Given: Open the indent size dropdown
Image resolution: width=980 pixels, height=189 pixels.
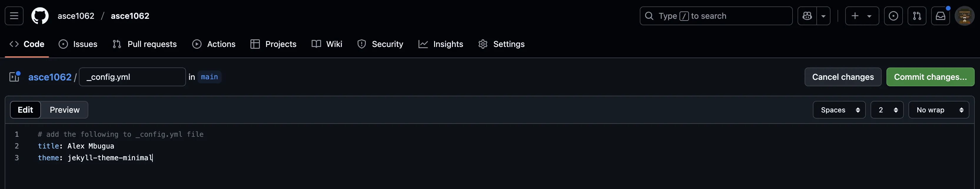Looking at the screenshot, I should [886, 110].
